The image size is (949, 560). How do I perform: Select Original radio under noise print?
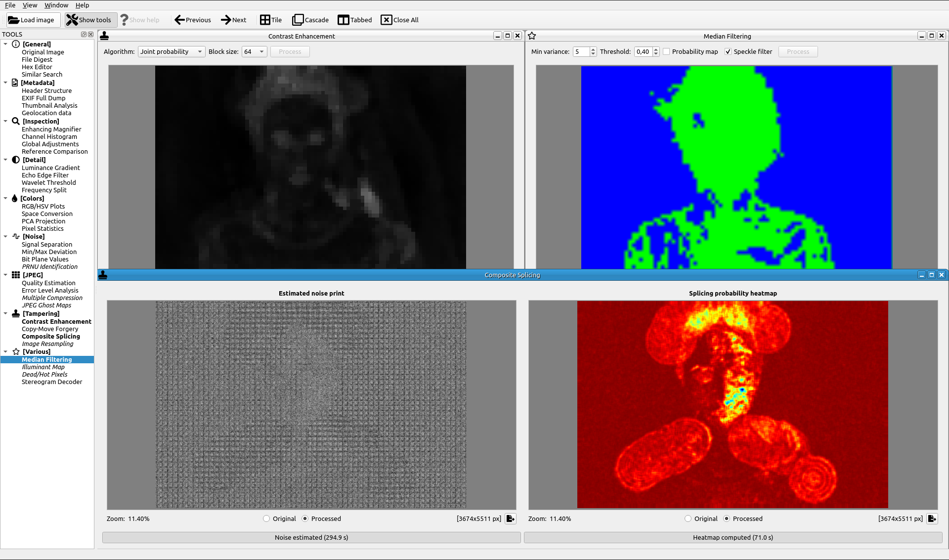[267, 518]
